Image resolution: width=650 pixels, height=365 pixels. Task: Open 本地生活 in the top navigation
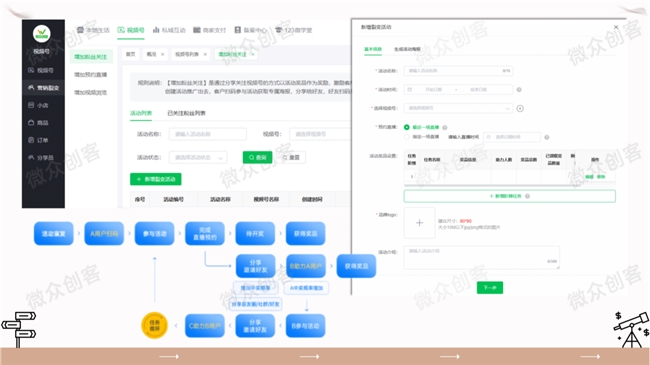[93, 30]
